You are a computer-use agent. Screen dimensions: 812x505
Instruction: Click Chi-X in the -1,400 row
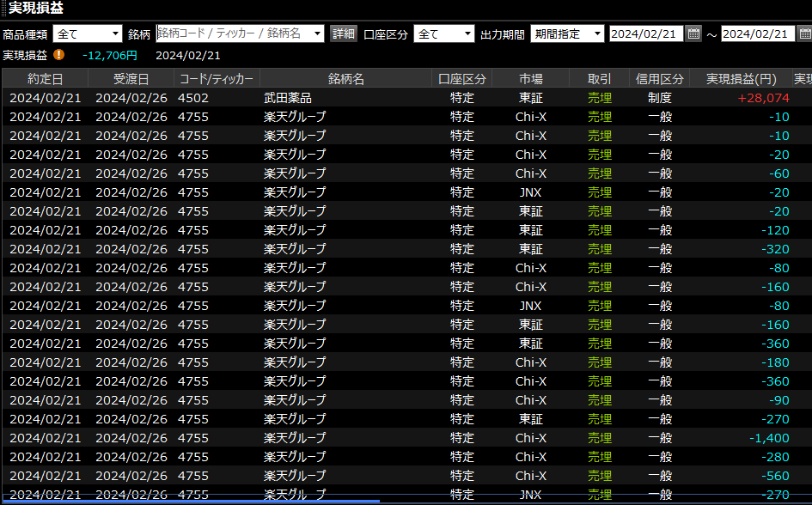(531, 438)
